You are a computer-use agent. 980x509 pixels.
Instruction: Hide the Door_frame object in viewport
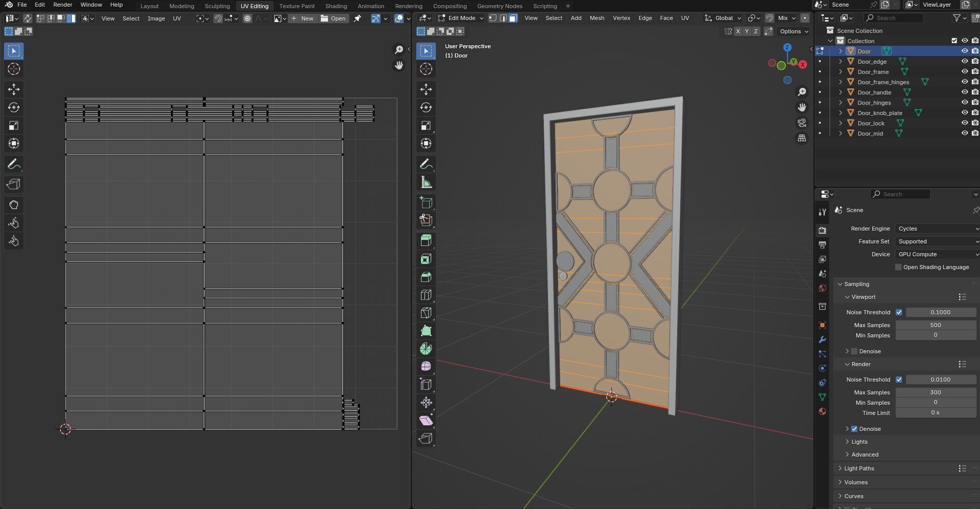[x=965, y=71]
